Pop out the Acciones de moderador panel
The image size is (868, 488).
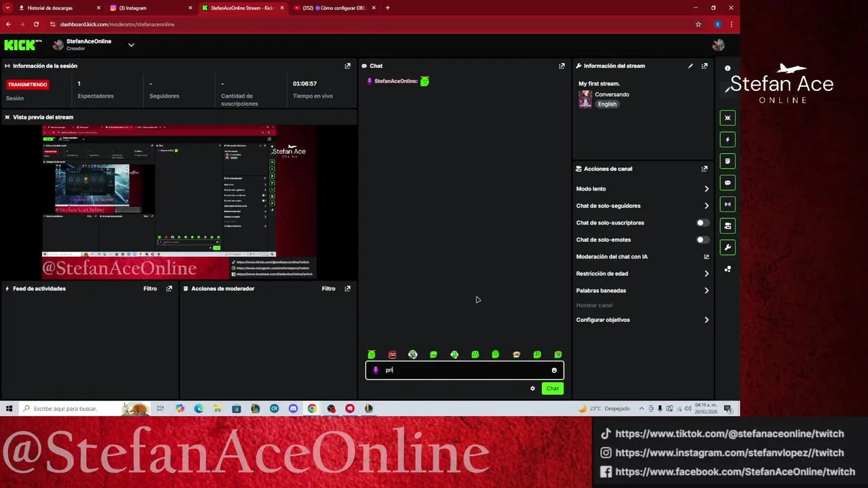click(x=347, y=289)
